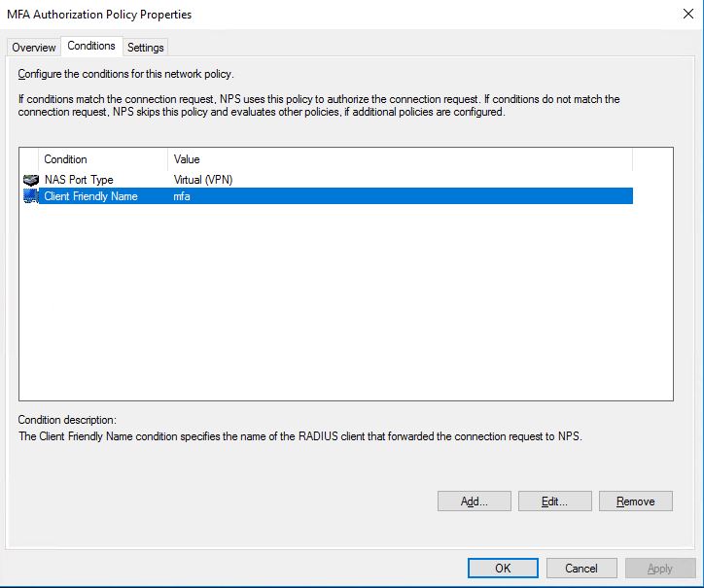
Task: Select the Client Friendly Name condition label
Action: 90,196
